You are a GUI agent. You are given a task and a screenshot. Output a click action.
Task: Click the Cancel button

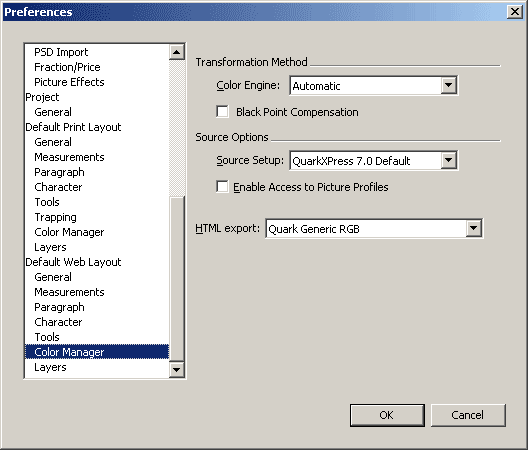468,415
